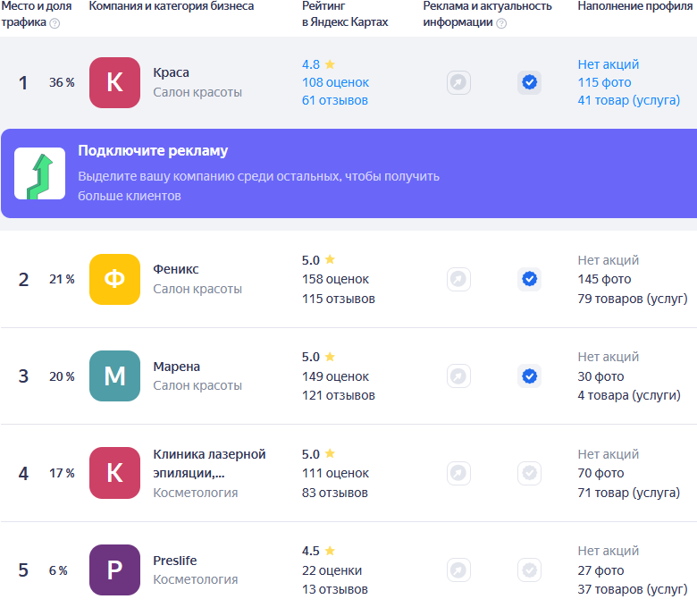Click the grey unverified badge for Клиника лазерной эпиляции
This screenshot has height=616, width=697.
pyautogui.click(x=529, y=473)
